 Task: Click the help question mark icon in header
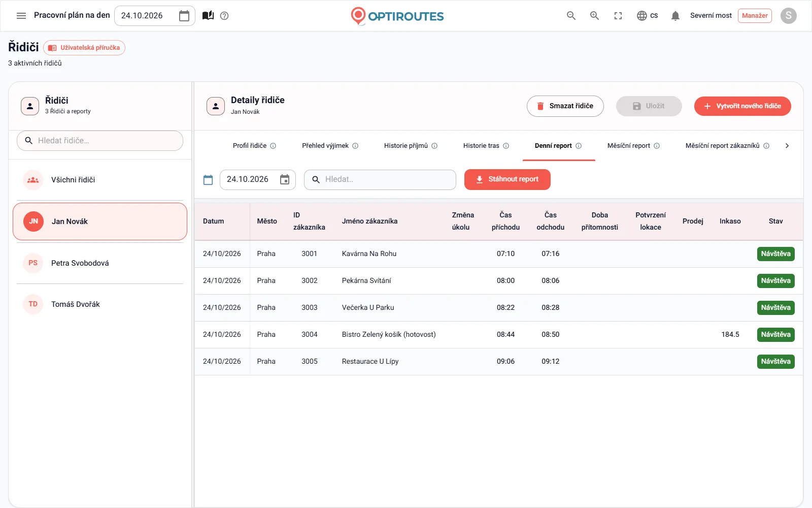click(224, 16)
